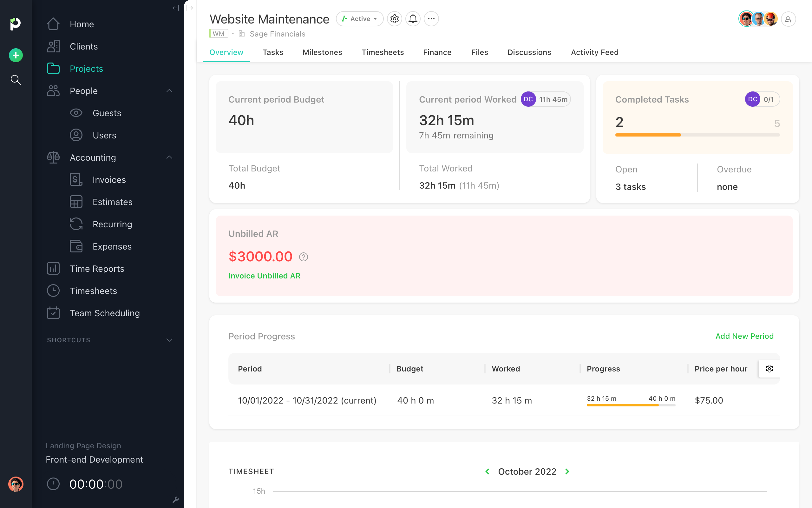Viewport: 812px width, 508px height.
Task: Expand the Shortcuts section chevron
Action: [x=169, y=340]
